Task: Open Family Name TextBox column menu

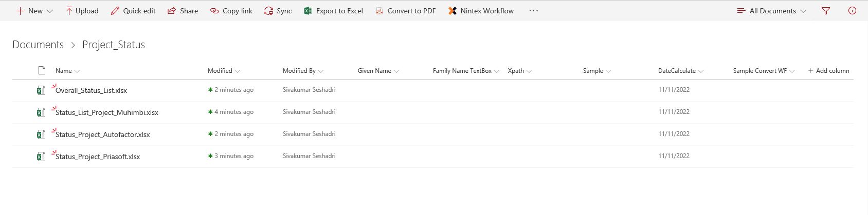Action: tap(466, 71)
